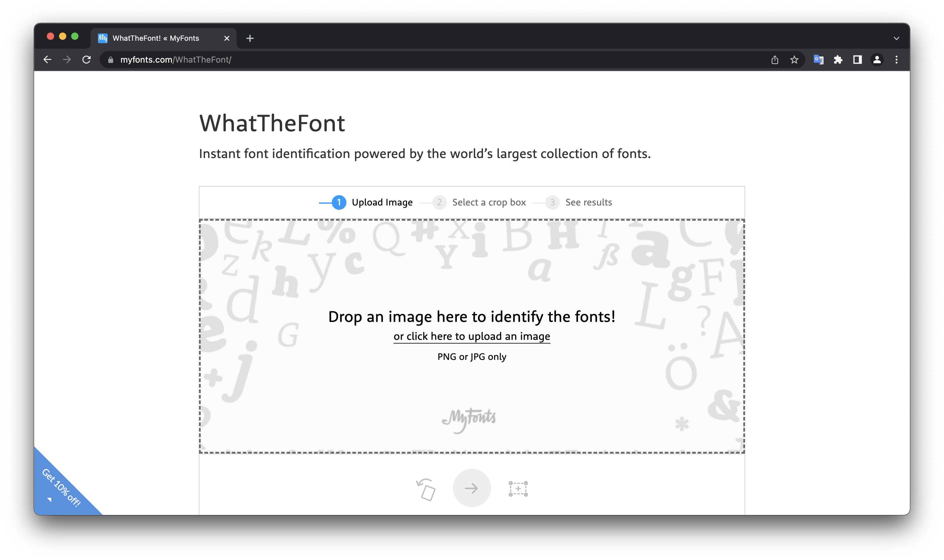Click the Upload Image step 1
Viewport: 944px width, 560px height.
(x=381, y=203)
